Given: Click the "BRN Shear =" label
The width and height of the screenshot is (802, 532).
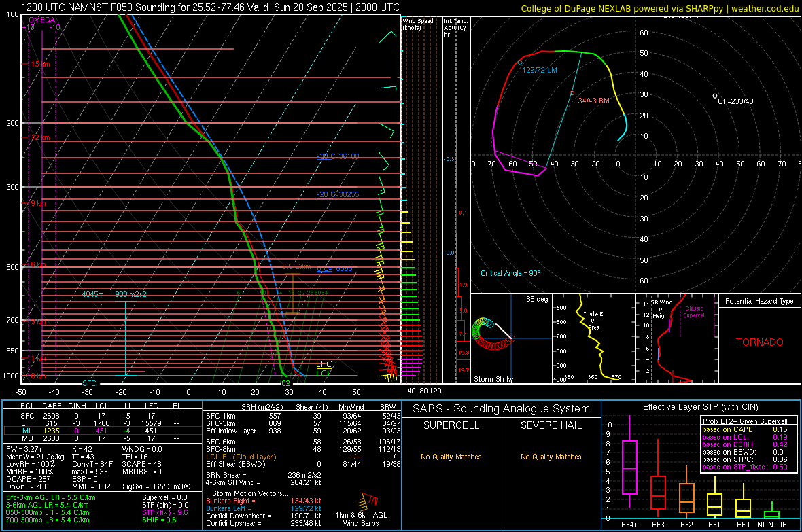Looking at the screenshot, I should tap(226, 475).
